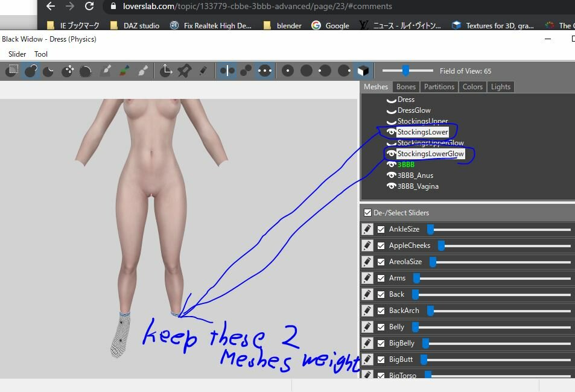Image resolution: width=575 pixels, height=392 pixels.
Task: Adjust the Field of View slider
Action: click(x=407, y=71)
